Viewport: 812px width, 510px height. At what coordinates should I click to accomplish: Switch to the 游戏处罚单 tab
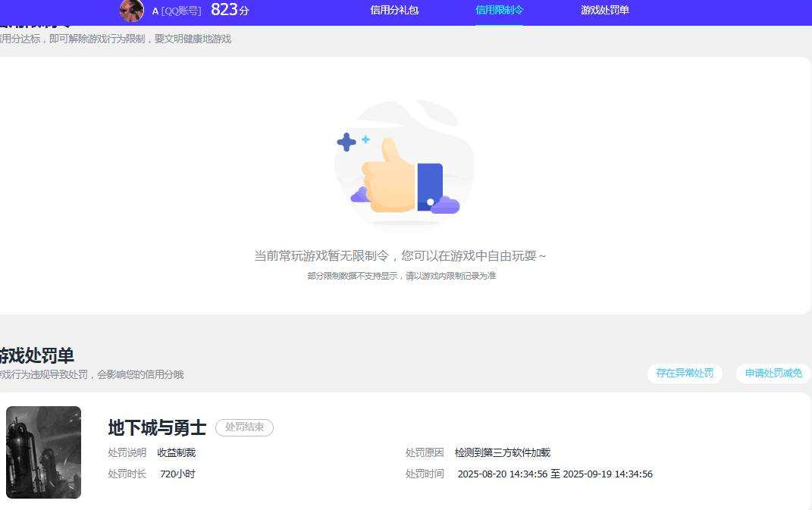(x=604, y=10)
